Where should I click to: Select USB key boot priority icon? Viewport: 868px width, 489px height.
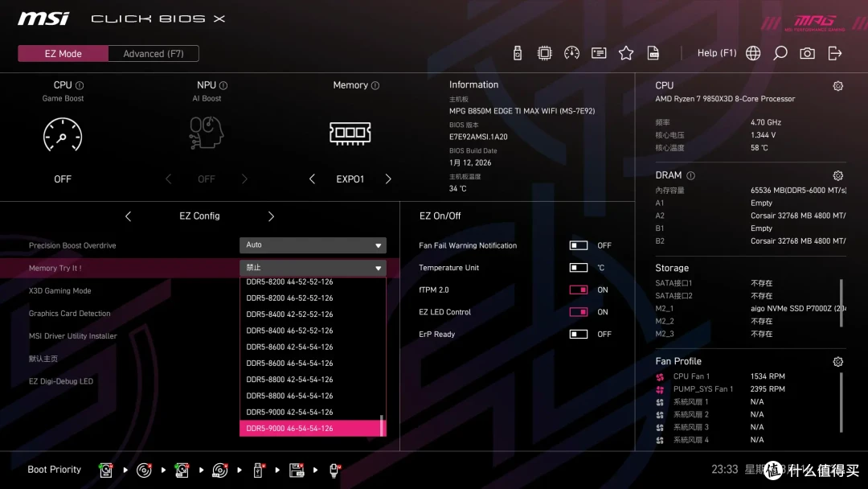258,471
